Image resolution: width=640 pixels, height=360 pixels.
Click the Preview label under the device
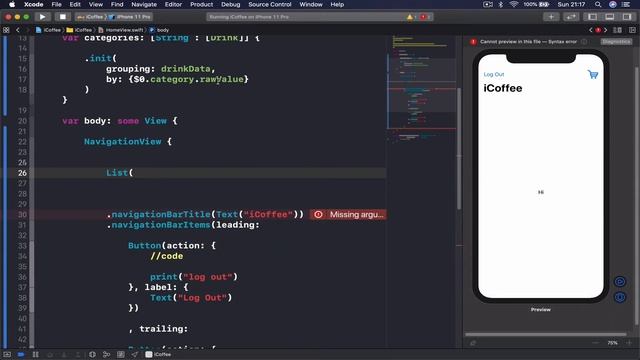pos(540,309)
